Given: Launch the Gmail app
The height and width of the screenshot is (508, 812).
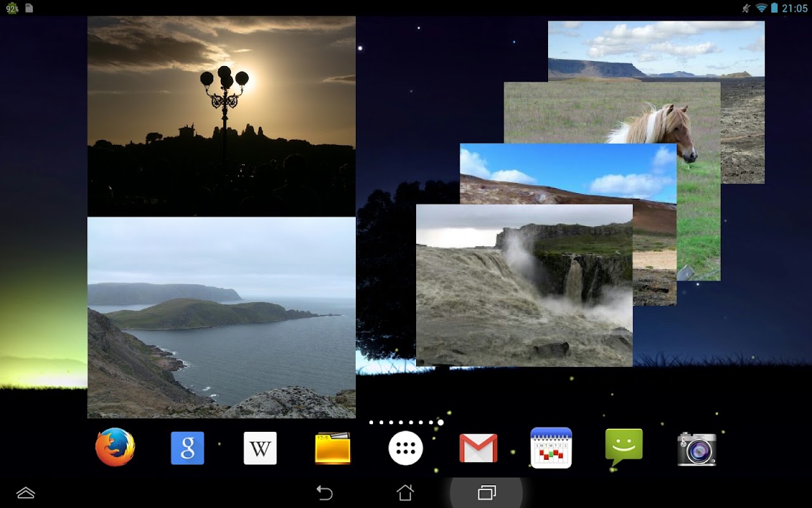Looking at the screenshot, I should (478, 448).
